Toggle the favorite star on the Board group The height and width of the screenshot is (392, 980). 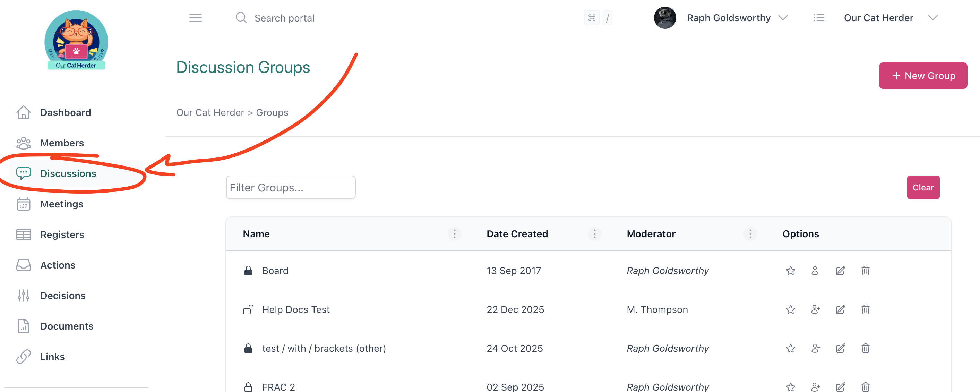790,271
